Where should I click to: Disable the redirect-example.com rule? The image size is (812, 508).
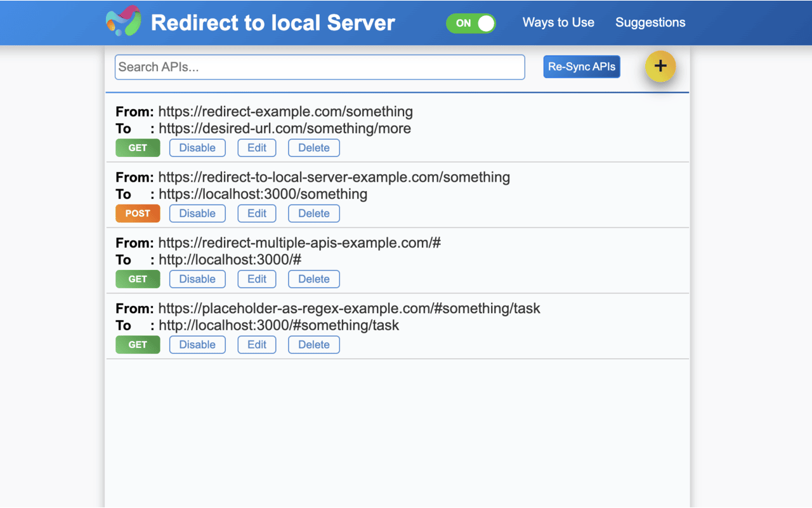(x=197, y=147)
